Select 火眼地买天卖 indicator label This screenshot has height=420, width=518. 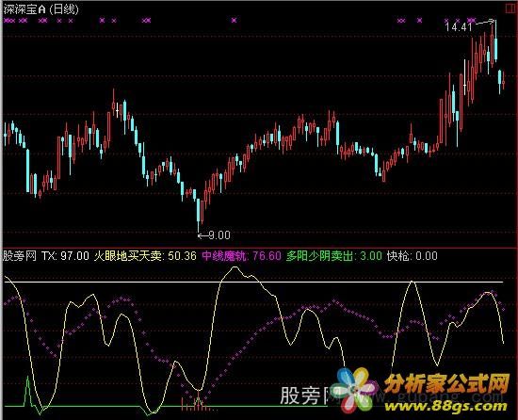tap(127, 256)
